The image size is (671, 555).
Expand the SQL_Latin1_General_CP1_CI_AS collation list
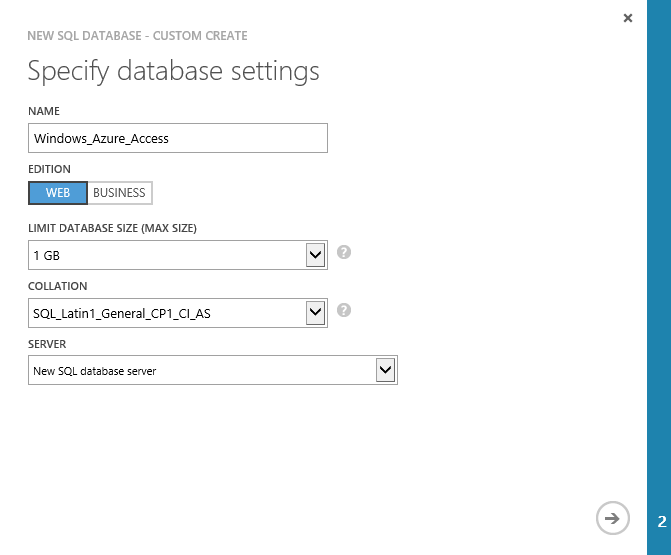click(168, 314)
